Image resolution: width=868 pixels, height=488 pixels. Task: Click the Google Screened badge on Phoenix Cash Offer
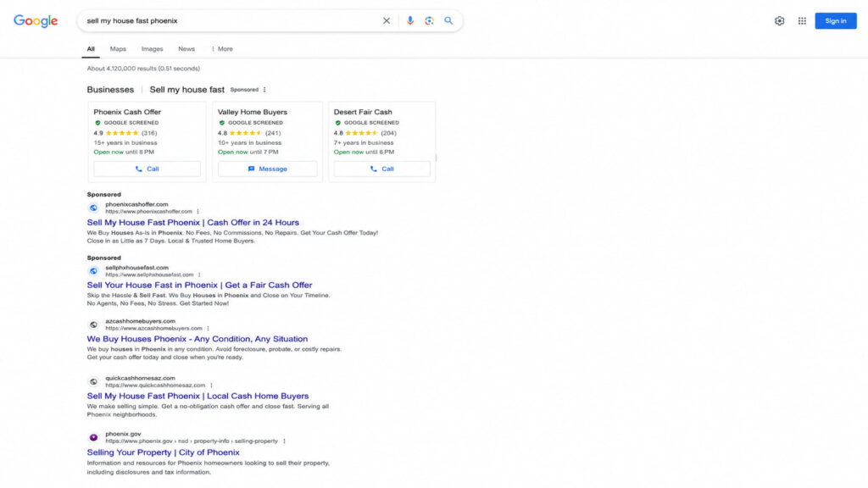(127, 123)
